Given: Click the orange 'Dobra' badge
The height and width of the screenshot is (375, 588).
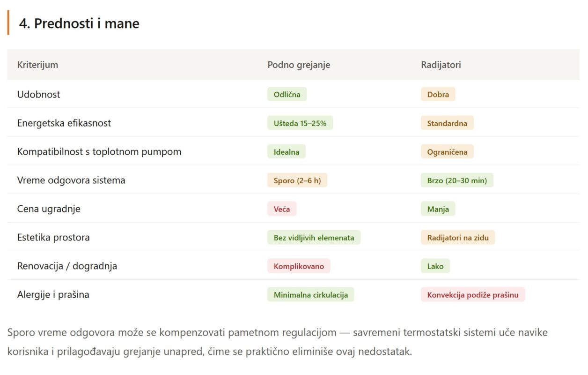Looking at the screenshot, I should 438,94.
